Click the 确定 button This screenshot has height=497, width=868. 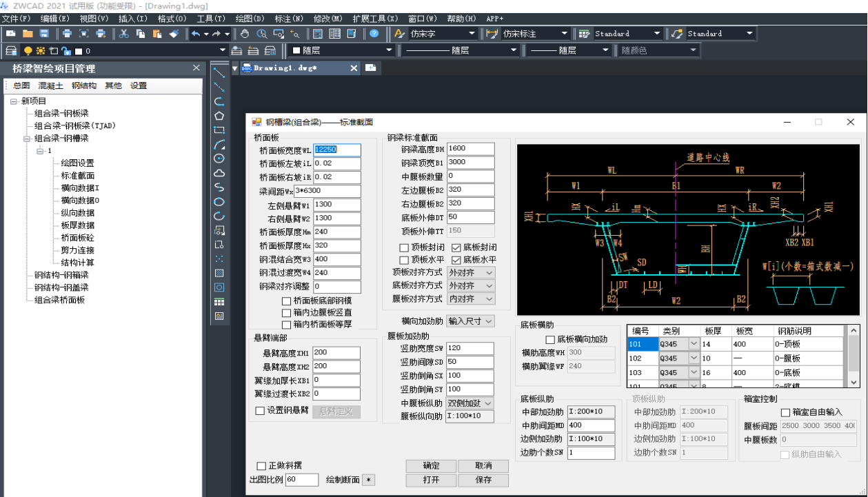point(431,465)
